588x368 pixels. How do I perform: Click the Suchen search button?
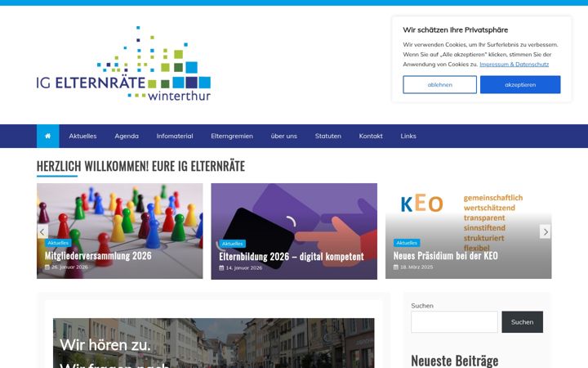tap(522, 322)
